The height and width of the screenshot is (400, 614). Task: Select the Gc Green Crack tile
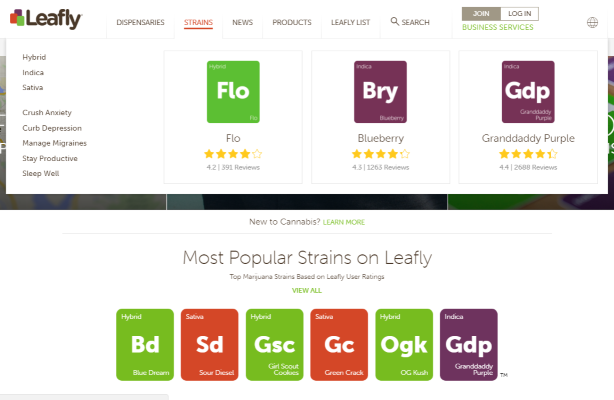click(339, 344)
